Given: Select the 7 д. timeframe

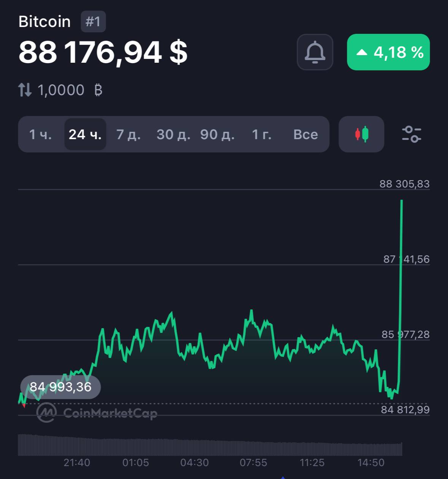Looking at the screenshot, I should [x=129, y=134].
